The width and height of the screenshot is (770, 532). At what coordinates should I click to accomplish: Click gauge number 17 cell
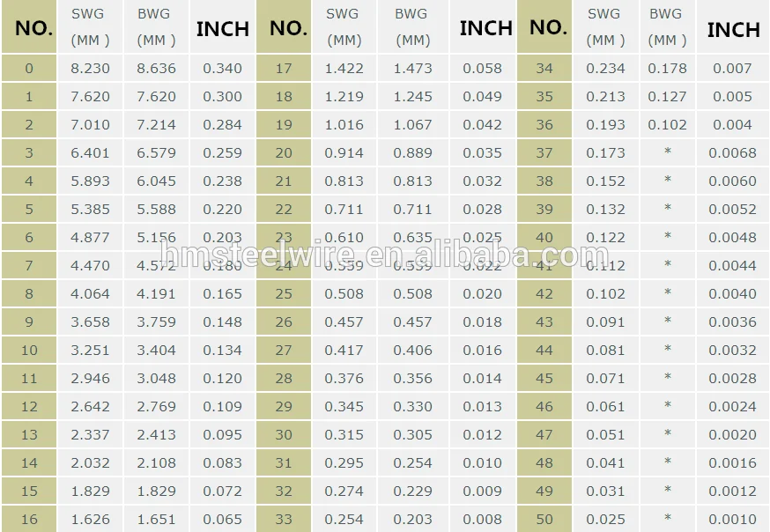pyautogui.click(x=284, y=68)
